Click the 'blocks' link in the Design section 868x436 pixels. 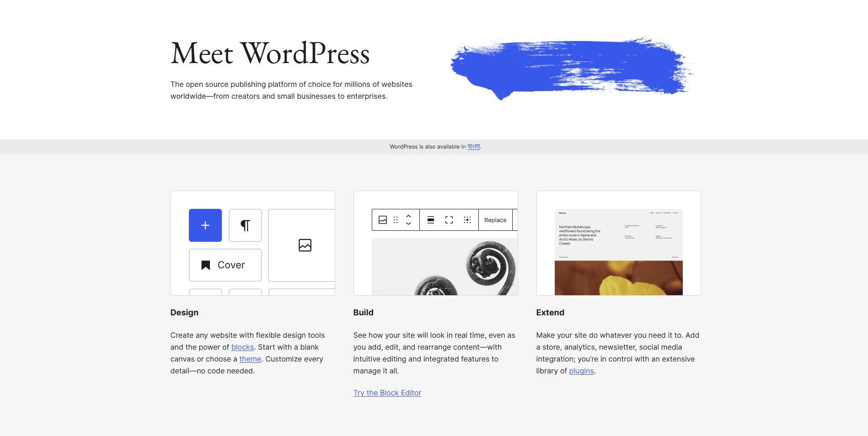coord(242,347)
